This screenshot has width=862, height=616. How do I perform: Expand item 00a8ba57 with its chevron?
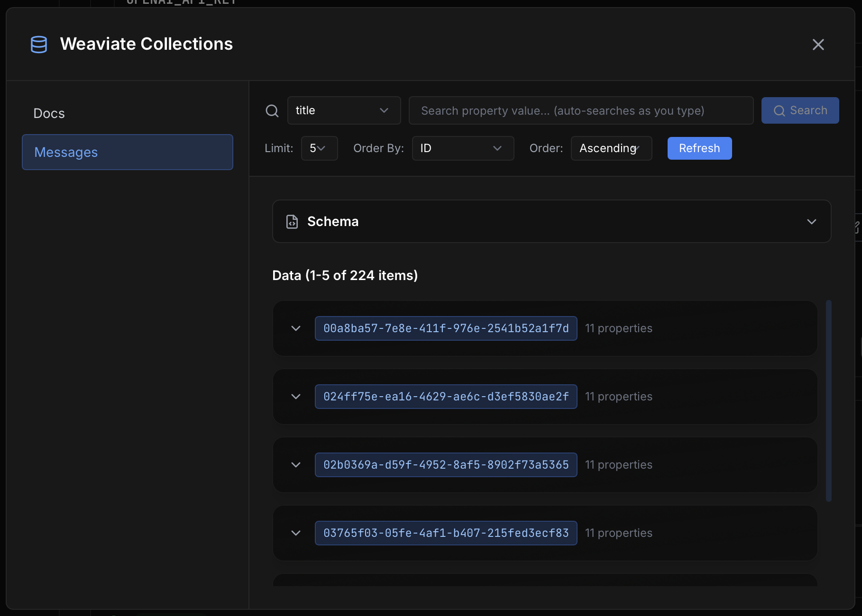(x=296, y=328)
